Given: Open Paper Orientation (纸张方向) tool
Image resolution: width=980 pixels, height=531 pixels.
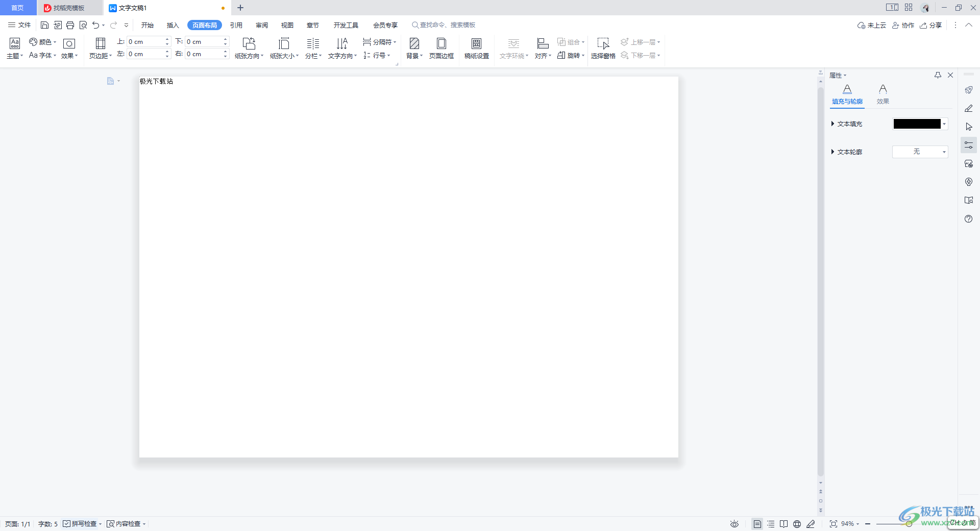Looking at the screenshot, I should tap(249, 49).
